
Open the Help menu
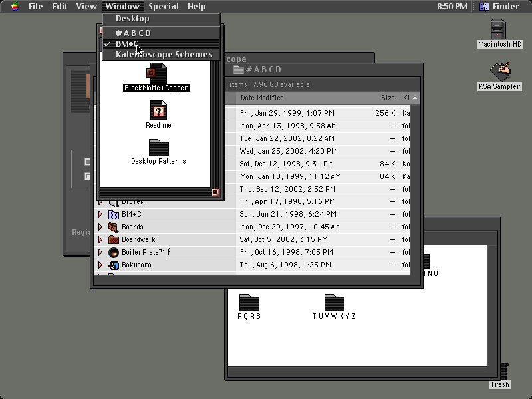(x=197, y=7)
